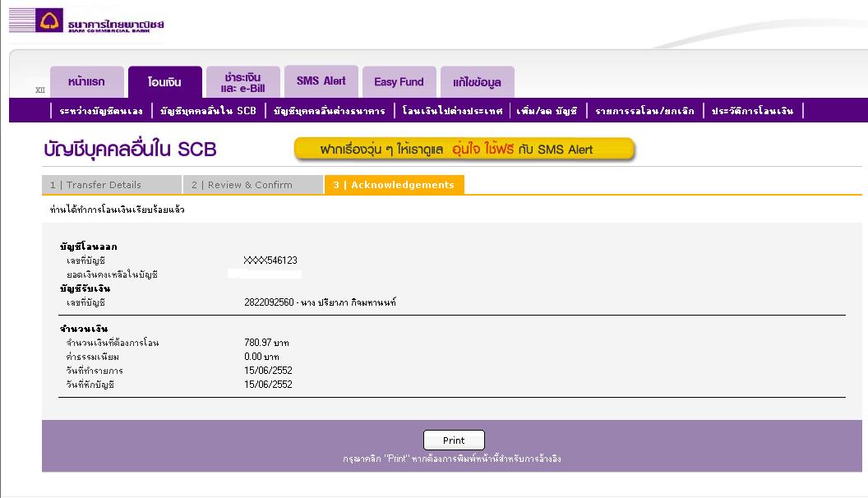Click the ยอดเงินคงเหลือในบัญชี label
The image size is (868, 498).
point(113,274)
